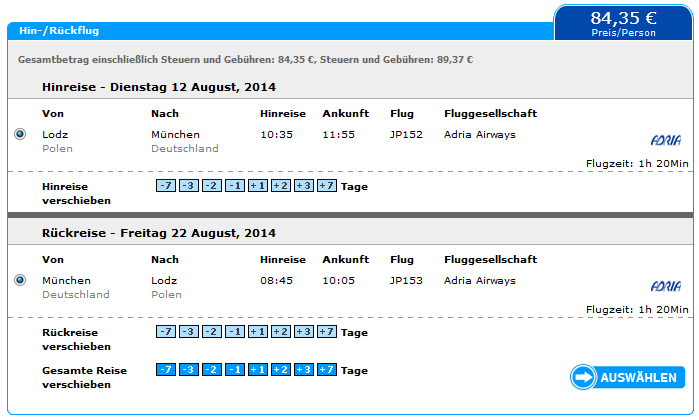
Task: Click the 84,35 € price per person box
Action: tap(623, 23)
